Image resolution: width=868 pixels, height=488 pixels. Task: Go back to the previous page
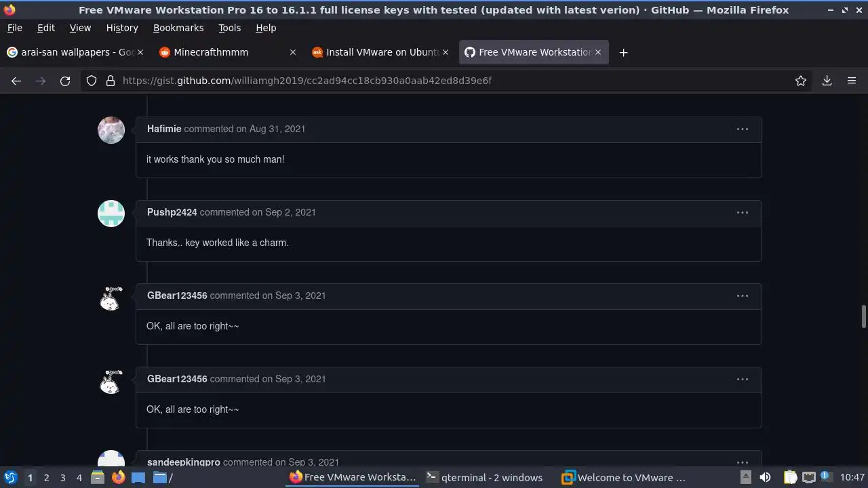pyautogui.click(x=16, y=81)
